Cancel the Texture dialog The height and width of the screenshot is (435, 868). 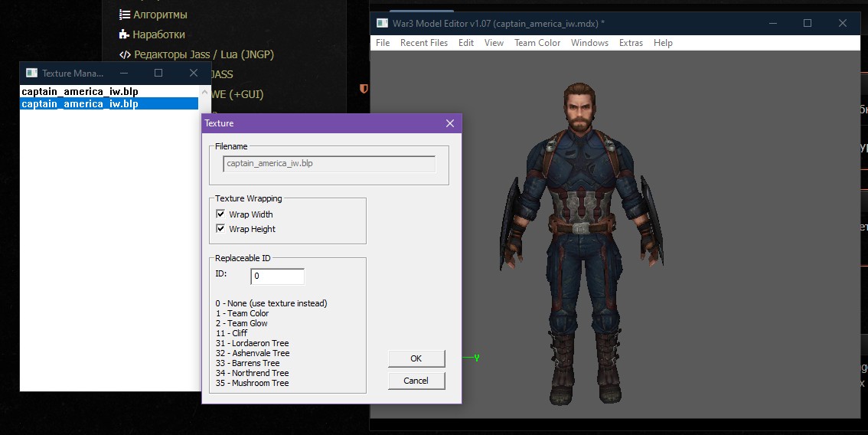tap(416, 381)
